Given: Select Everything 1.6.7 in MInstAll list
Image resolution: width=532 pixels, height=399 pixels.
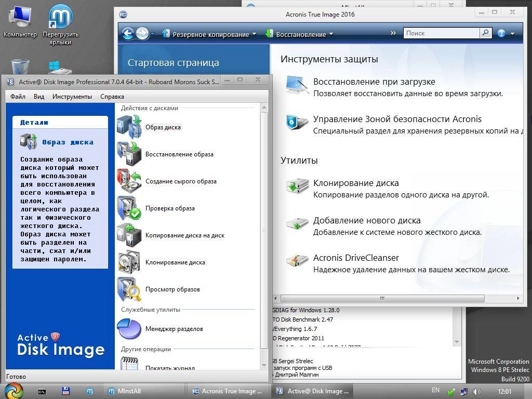Looking at the screenshot, I should tap(295, 329).
